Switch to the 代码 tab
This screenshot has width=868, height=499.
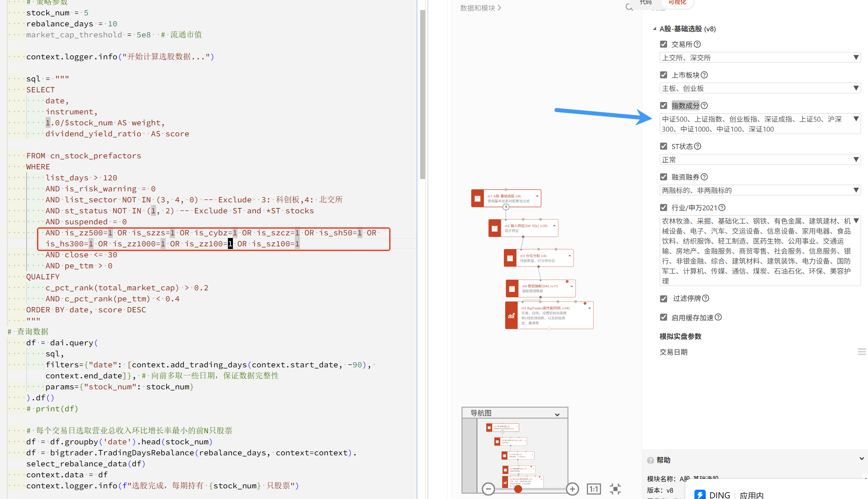pyautogui.click(x=646, y=3)
